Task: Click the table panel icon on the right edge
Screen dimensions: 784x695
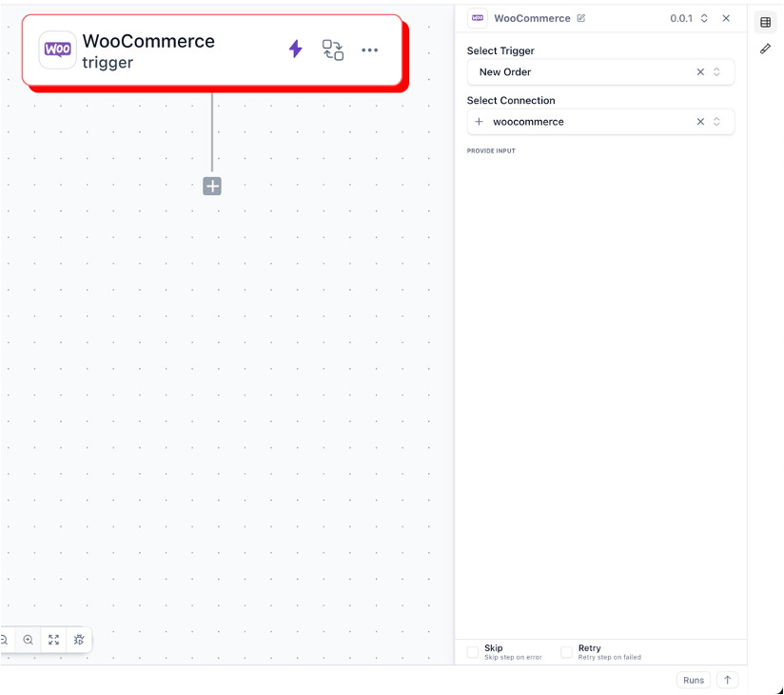Action: [x=765, y=22]
